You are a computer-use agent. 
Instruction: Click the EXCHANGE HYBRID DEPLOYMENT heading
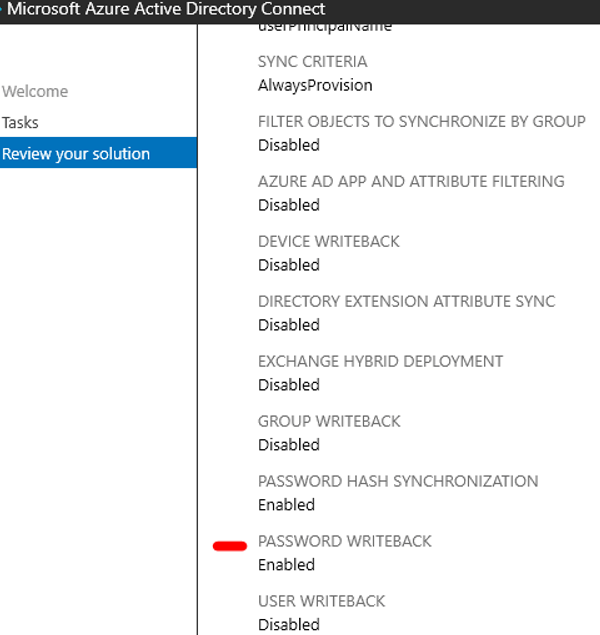[x=380, y=362]
